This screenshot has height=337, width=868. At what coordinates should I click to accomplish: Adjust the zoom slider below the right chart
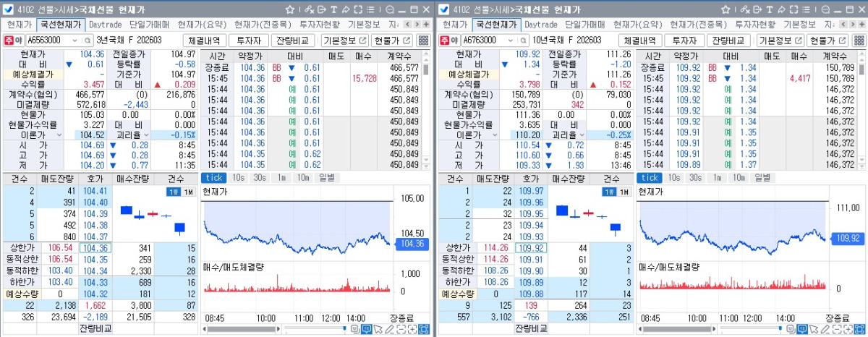coord(750,328)
